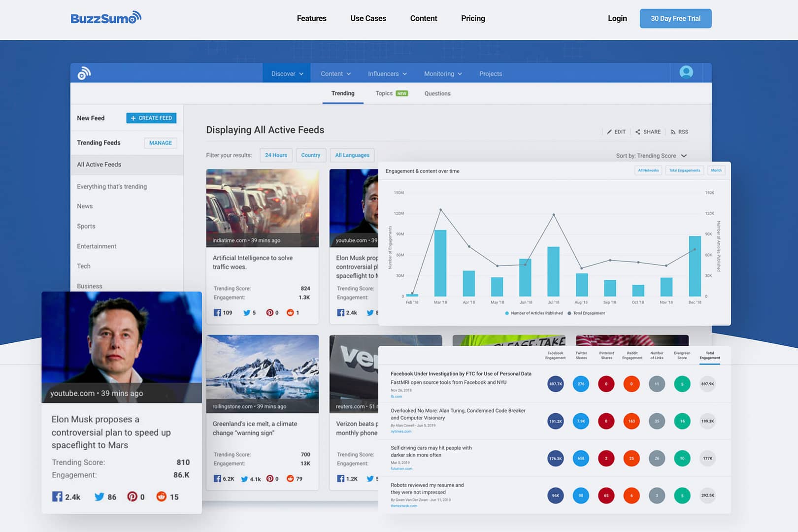Click the 7.9K Twitter shares circle

581,421
